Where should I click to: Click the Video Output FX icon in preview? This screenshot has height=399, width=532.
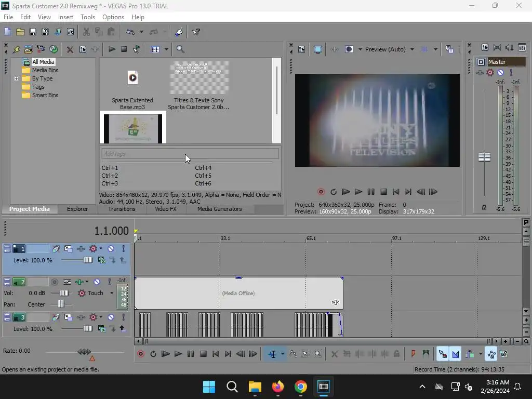click(335, 49)
